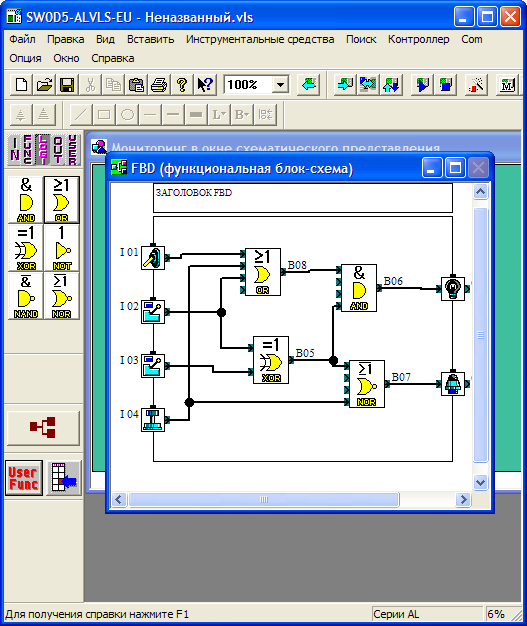Select the NAND gate in the palette
The width and height of the screenshot is (527, 626).
(x=26, y=296)
